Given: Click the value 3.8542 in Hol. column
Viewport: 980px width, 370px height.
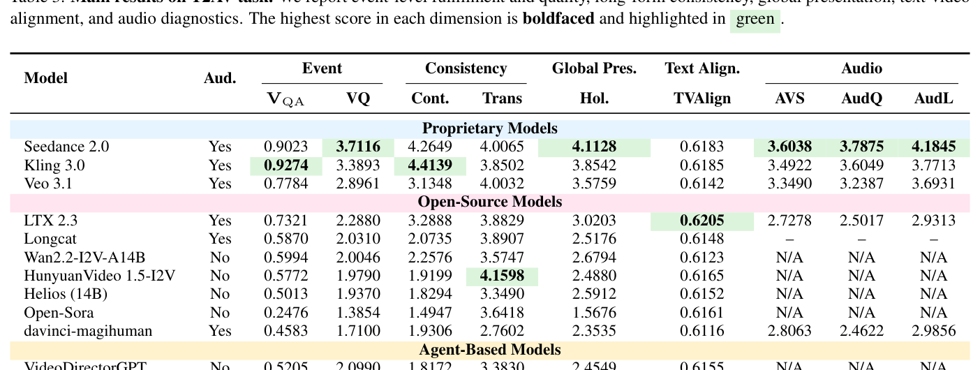Looking at the screenshot, I should pyautogui.click(x=594, y=165).
